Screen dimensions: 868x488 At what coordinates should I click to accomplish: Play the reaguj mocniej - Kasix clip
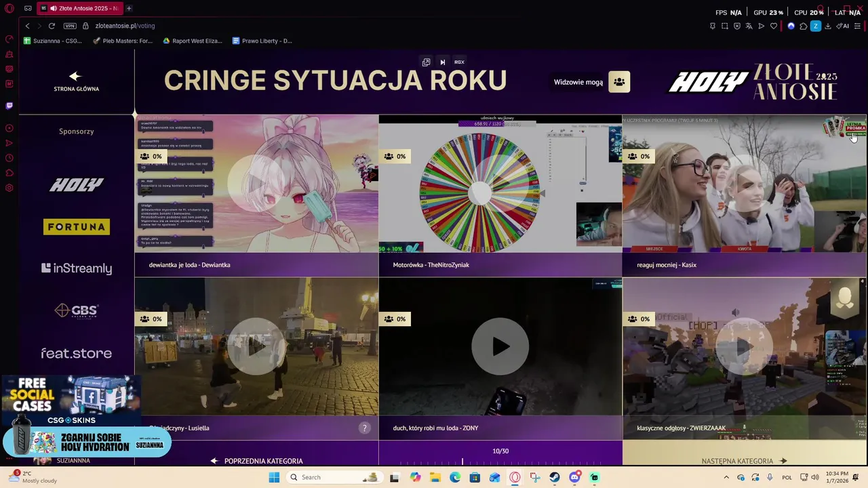[x=744, y=184]
